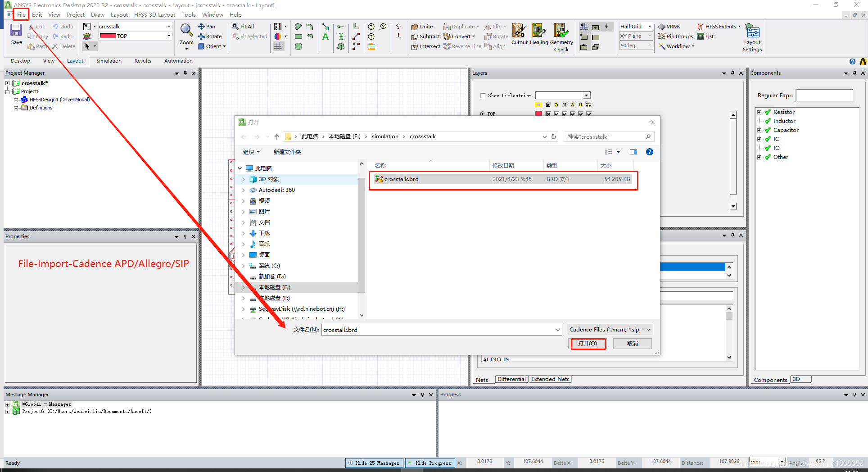Switch to the Simulation ribbon tab

tap(108, 61)
